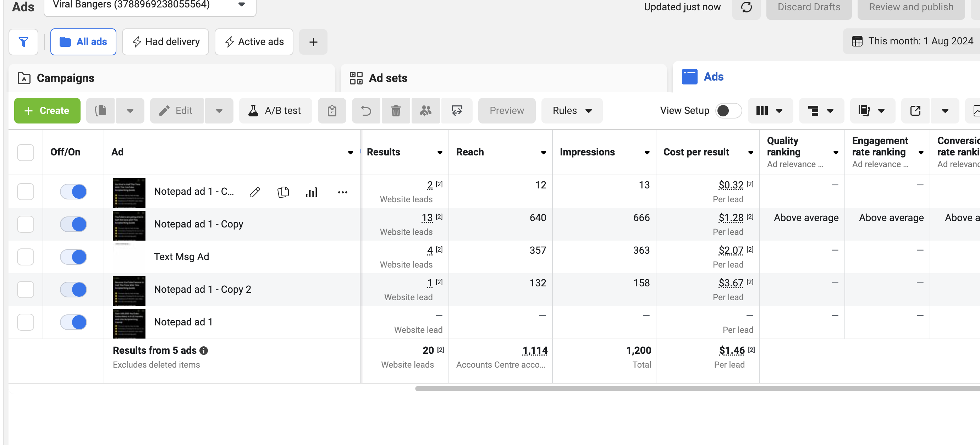Open charts icon for first Notepad ad
Screen dimensions: 980x445
[x=311, y=192]
